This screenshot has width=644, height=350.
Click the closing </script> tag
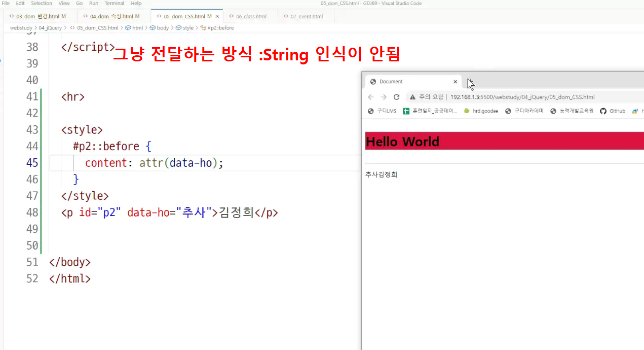88,47
